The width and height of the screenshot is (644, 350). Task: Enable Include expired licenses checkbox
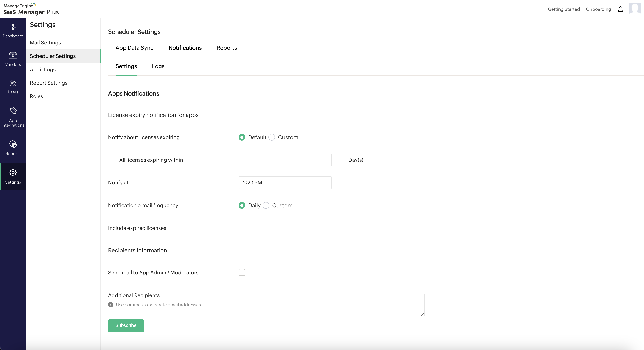[242, 228]
